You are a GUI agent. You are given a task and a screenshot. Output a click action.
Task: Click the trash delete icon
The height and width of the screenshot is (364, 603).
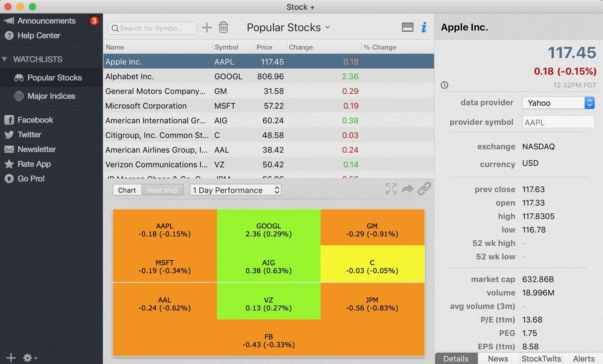coord(223,28)
